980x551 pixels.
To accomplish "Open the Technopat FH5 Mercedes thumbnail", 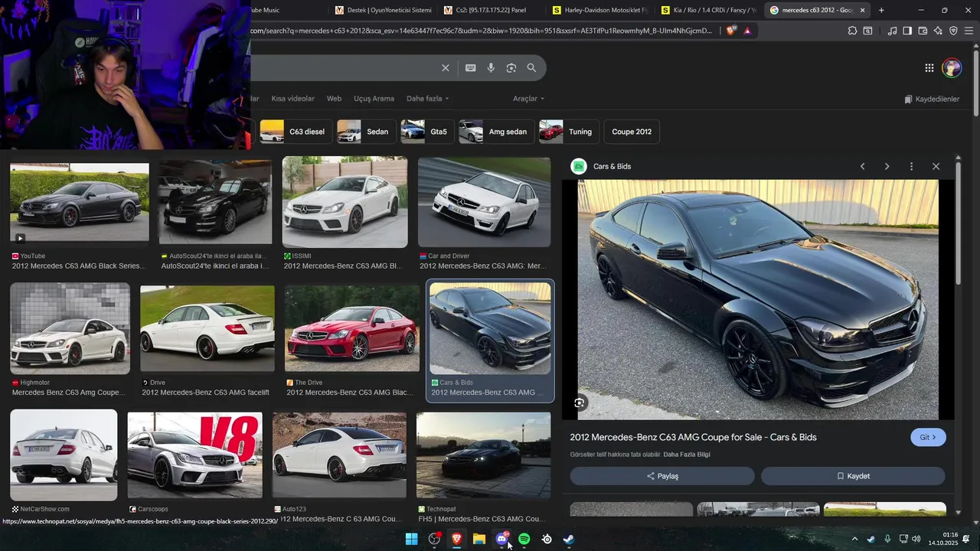I will (483, 455).
